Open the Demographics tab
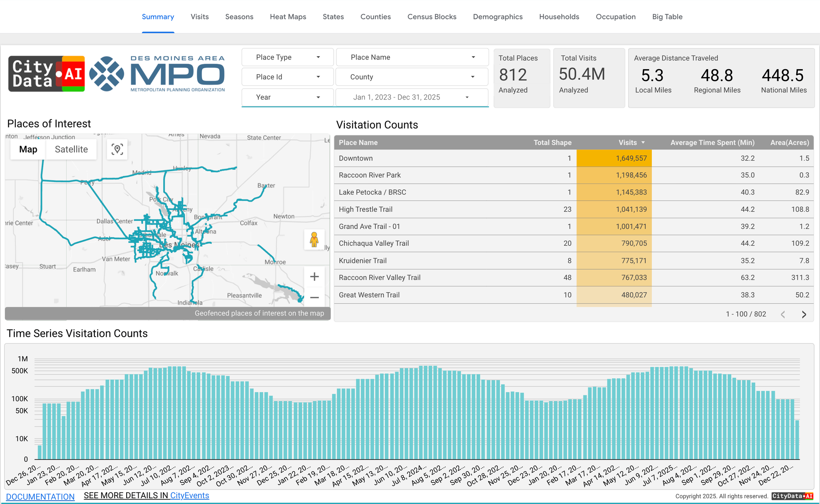The width and height of the screenshot is (820, 504). [497, 17]
